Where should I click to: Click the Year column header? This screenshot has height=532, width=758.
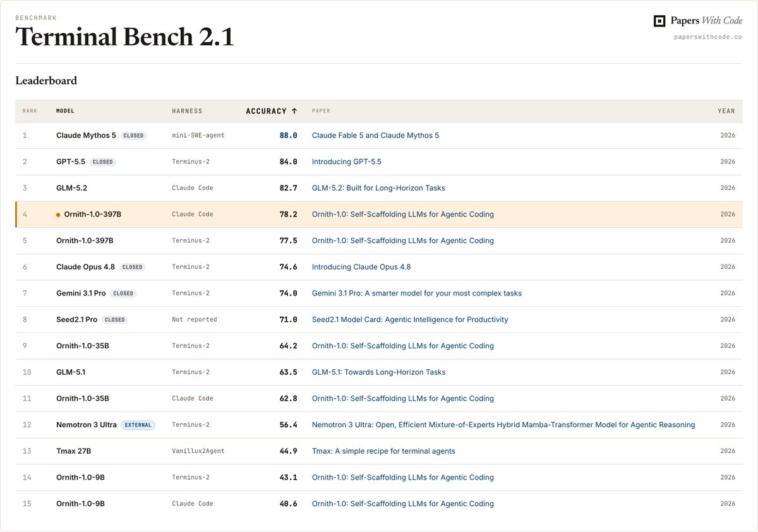(x=726, y=111)
